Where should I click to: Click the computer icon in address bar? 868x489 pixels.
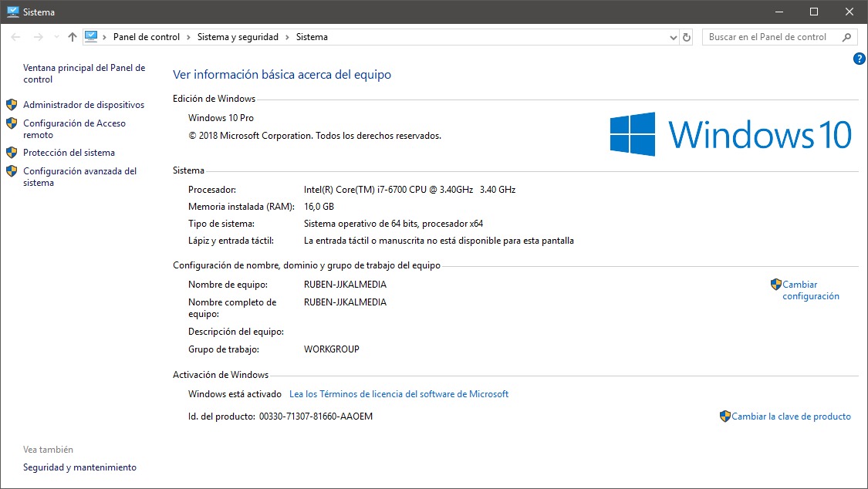click(91, 36)
